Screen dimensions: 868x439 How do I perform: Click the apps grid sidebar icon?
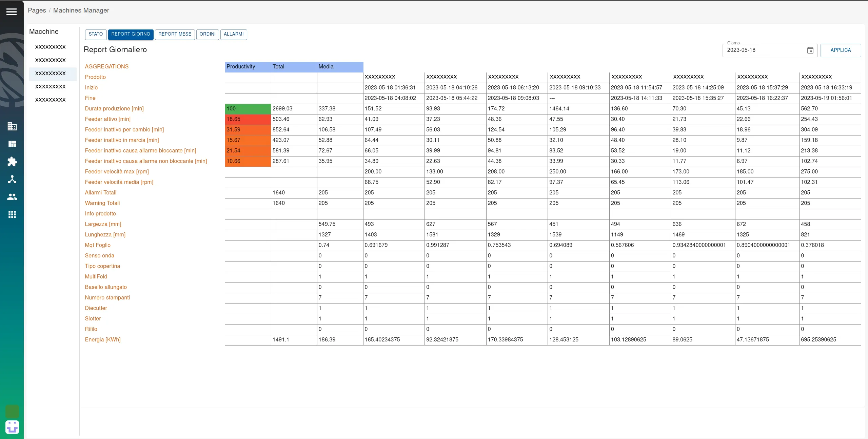12,214
